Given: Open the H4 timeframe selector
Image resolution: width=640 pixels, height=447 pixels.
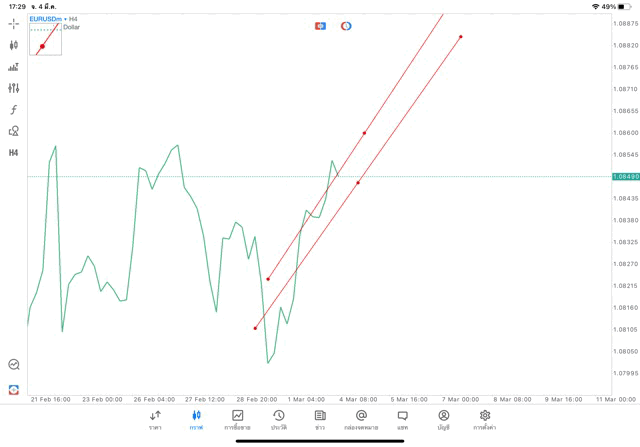Looking at the screenshot, I should (14, 153).
